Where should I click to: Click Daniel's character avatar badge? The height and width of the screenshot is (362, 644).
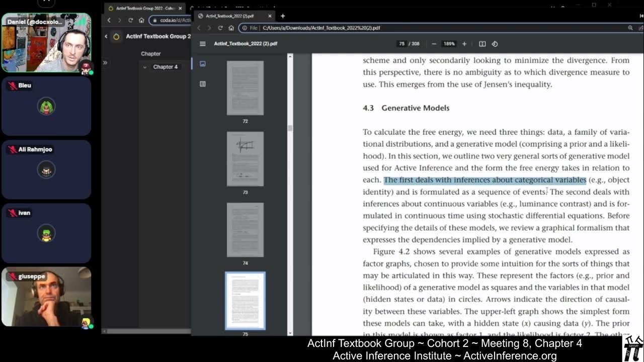[86, 67]
